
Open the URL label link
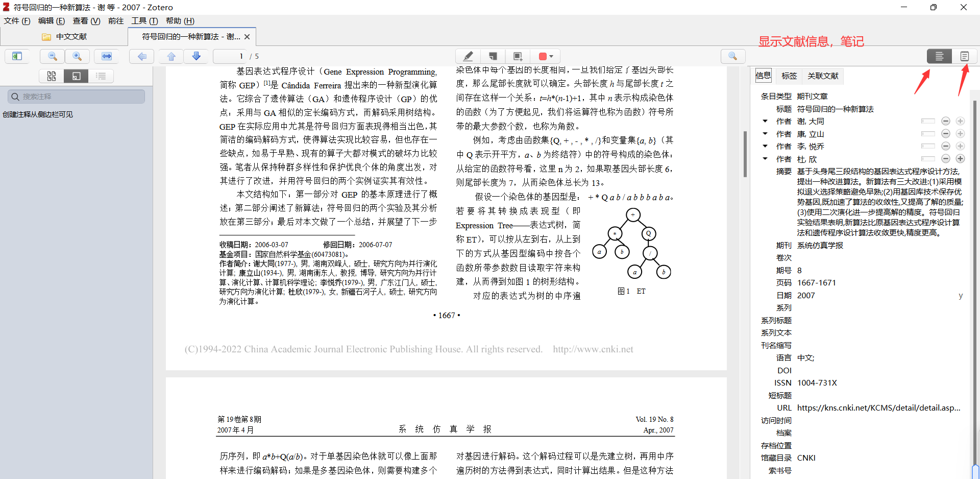[x=784, y=408]
